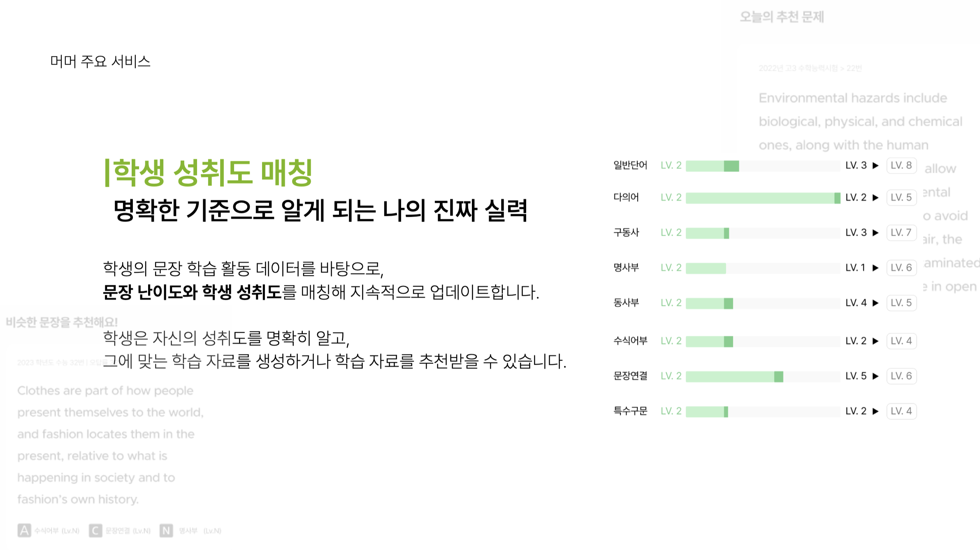Click the 비슷한 문장을 추천해요! label
Viewport: 980px width, 550px height.
click(x=62, y=322)
